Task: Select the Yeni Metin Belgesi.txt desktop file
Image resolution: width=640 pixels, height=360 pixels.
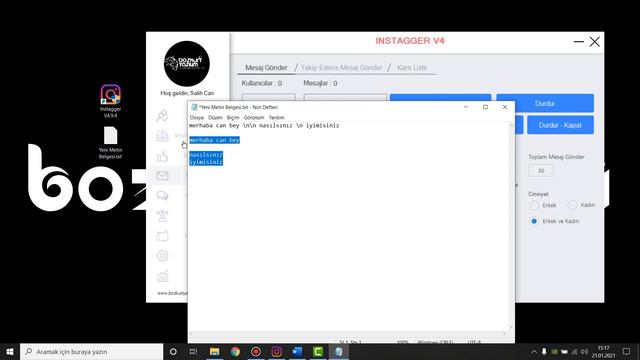Action: coord(110,142)
